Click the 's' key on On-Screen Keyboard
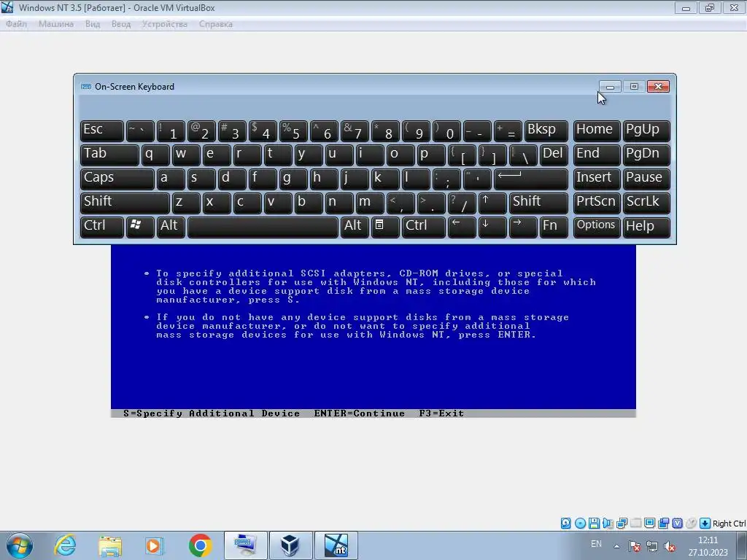 click(201, 179)
